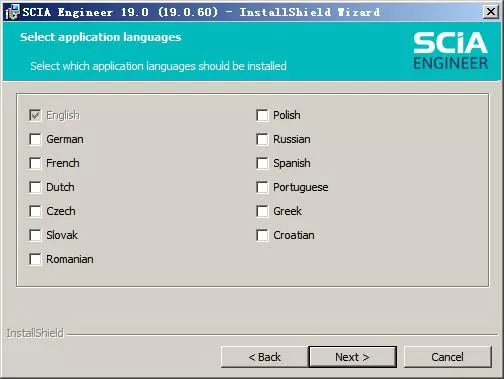Check the French language option
504x379 pixels.
tap(35, 163)
